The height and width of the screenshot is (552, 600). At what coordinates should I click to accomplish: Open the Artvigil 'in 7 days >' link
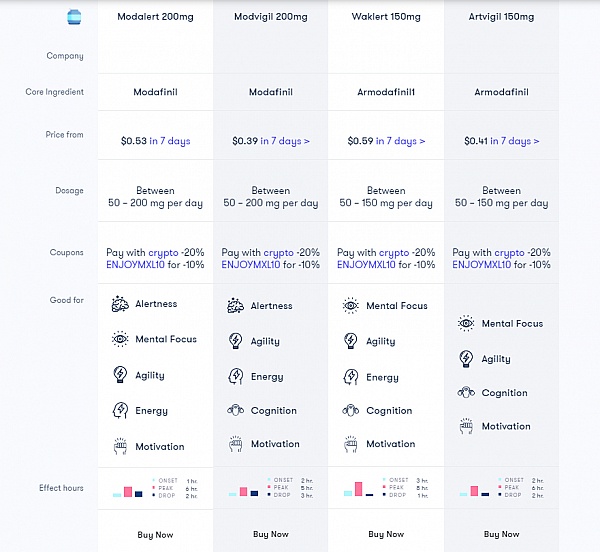pos(515,141)
